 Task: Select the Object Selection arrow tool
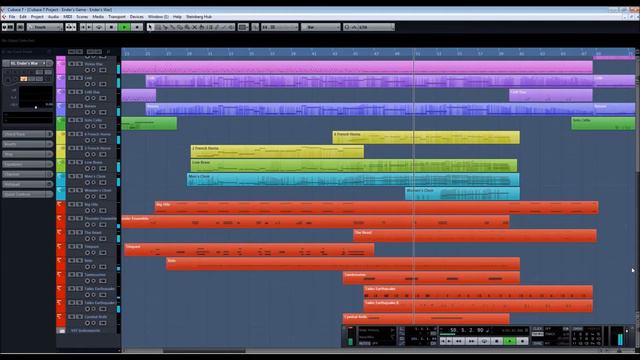coord(150,27)
